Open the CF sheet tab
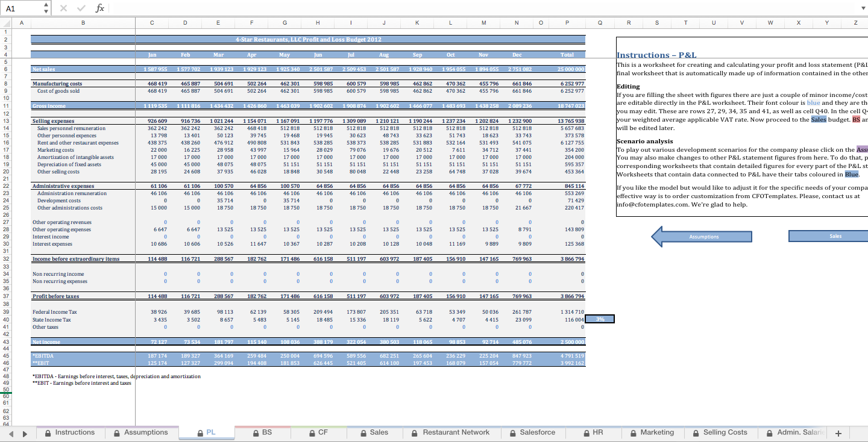The height and width of the screenshot is (442, 868). 318,432
